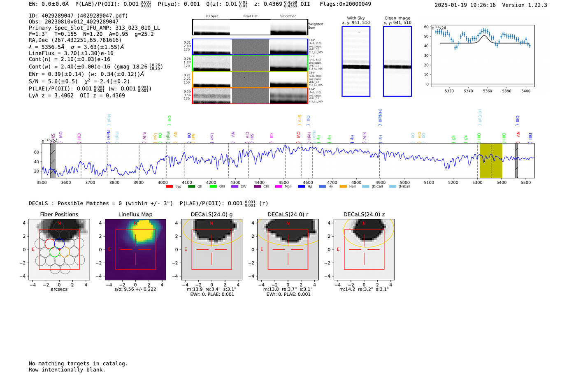Click the Weighted Sum label
Image resolution: width=576 pixels, height=392 pixels.
[x=316, y=26]
